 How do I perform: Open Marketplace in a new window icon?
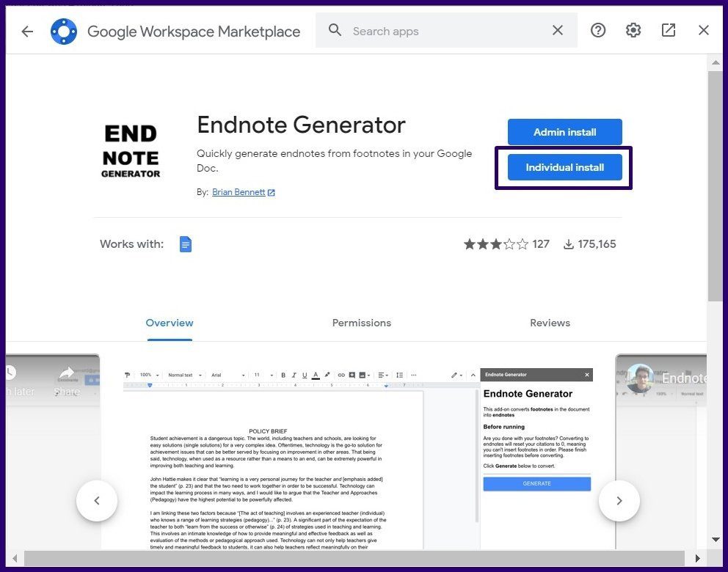coord(668,31)
